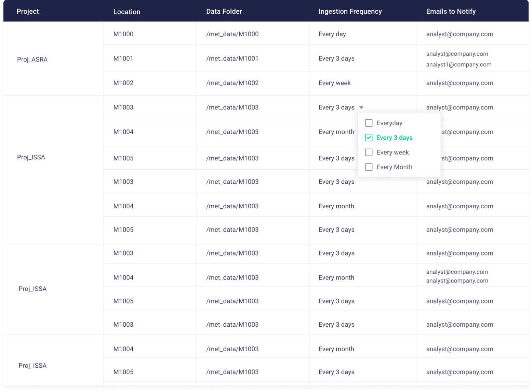Select the Data Folder column header
The image size is (532, 392).
(x=224, y=11)
